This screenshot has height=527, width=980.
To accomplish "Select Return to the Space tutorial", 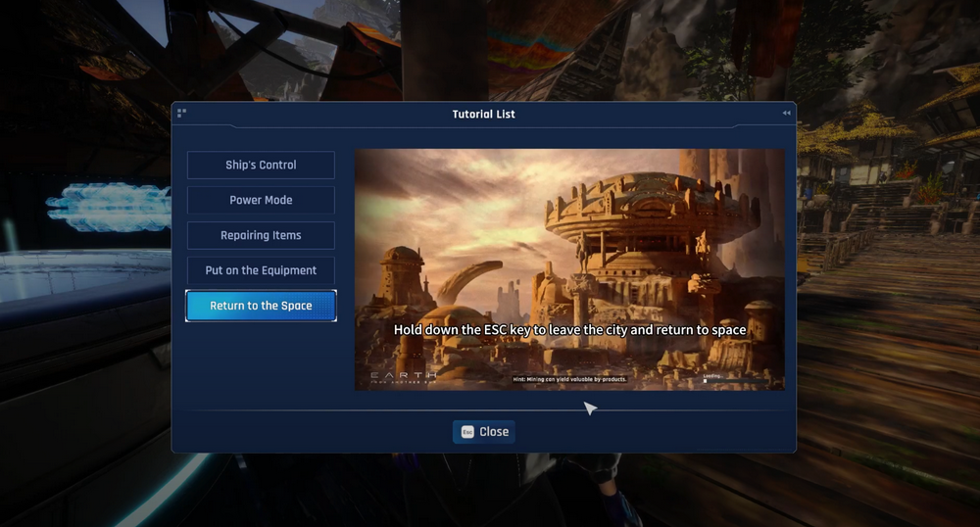I will [x=261, y=306].
